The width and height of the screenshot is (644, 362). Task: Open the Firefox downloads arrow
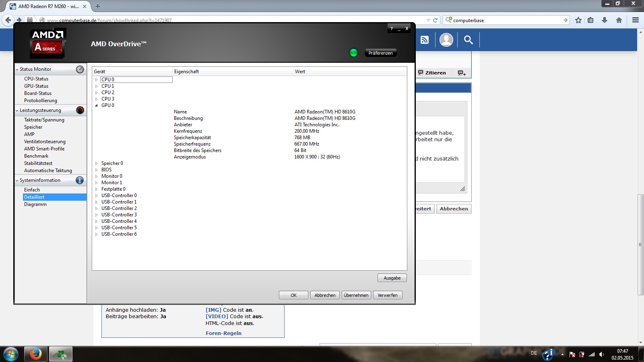coord(605,20)
